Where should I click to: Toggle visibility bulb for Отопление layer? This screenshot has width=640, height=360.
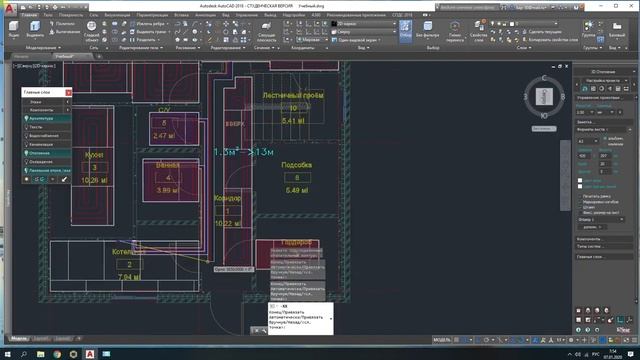pyautogui.click(x=27, y=153)
